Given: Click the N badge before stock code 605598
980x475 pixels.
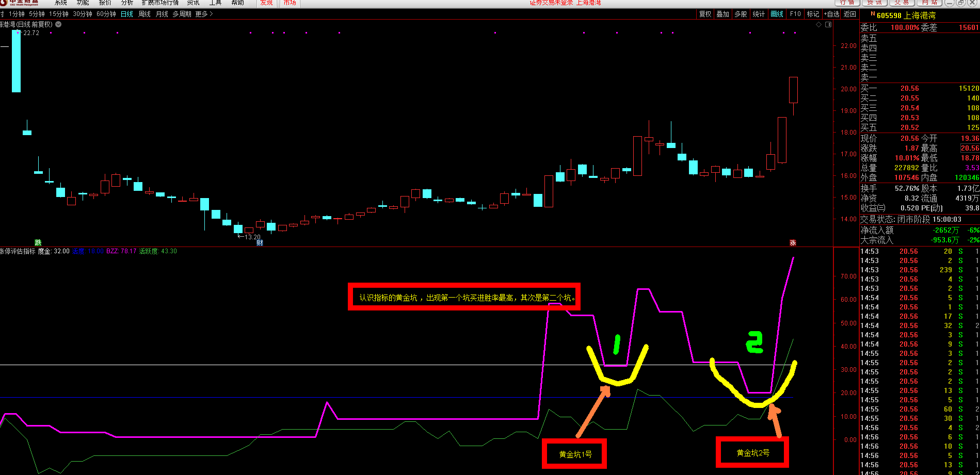Looking at the screenshot, I should [x=873, y=14].
